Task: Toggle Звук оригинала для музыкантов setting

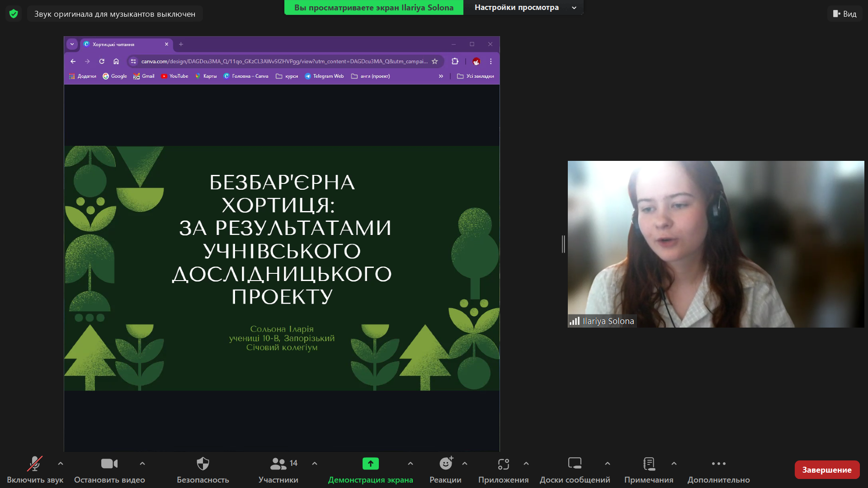Action: tap(115, 14)
